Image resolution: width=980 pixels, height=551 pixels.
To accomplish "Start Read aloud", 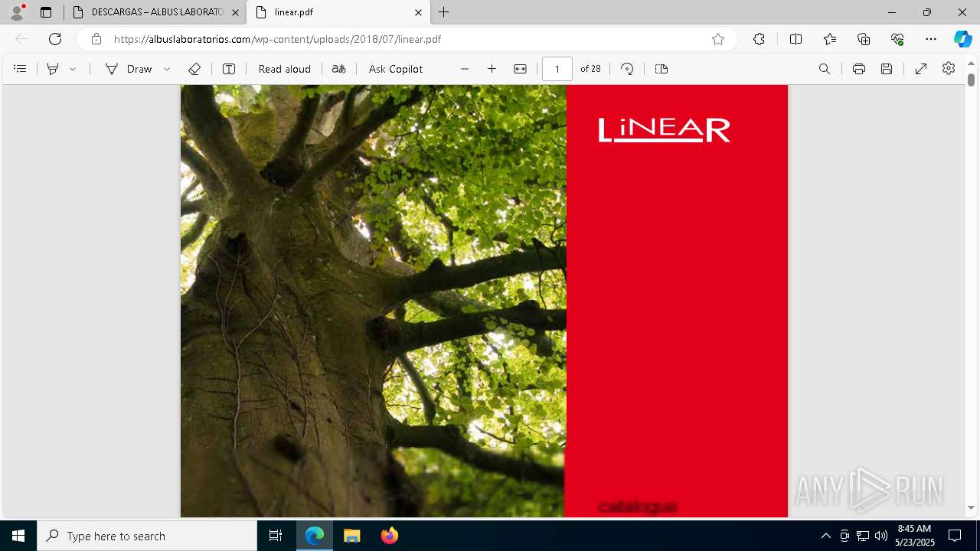I will [285, 69].
